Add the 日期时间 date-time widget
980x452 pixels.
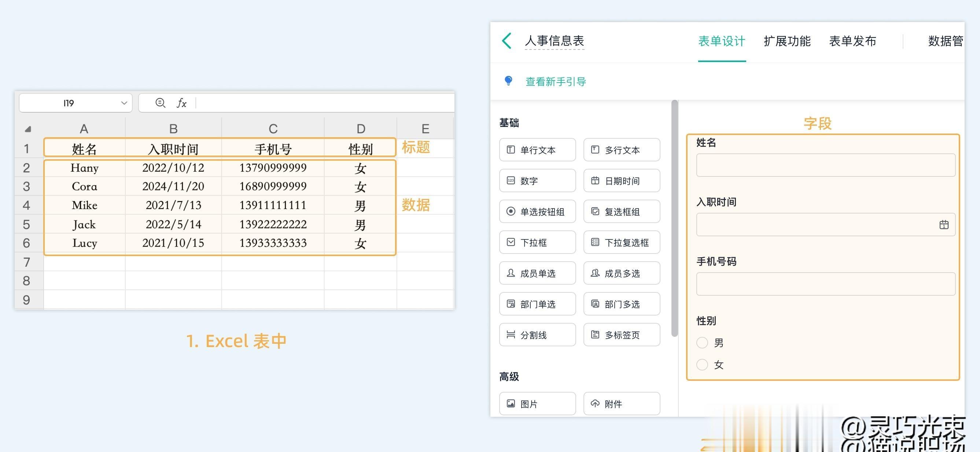tap(622, 181)
